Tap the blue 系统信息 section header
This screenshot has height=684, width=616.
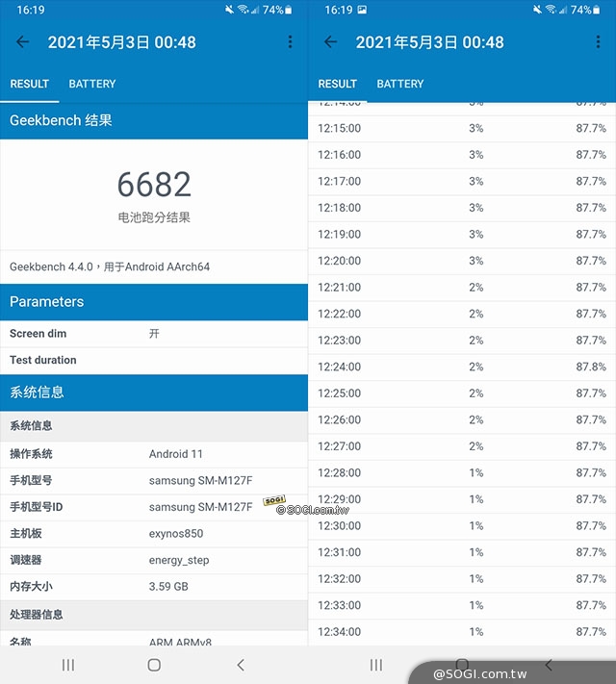coord(154,393)
